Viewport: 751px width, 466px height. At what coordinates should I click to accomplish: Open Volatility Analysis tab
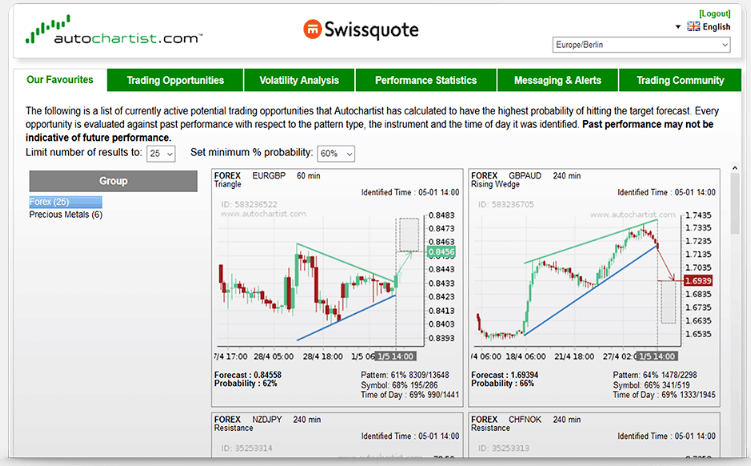pos(299,80)
